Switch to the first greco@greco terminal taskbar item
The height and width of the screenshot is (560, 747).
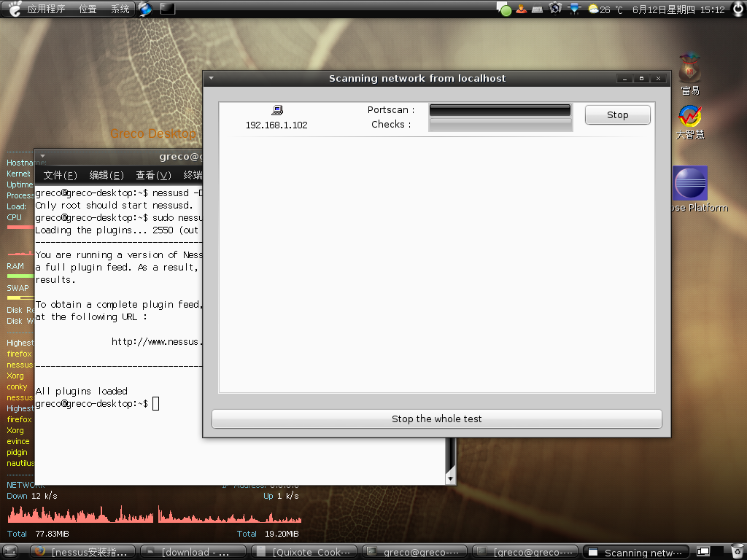click(414, 552)
